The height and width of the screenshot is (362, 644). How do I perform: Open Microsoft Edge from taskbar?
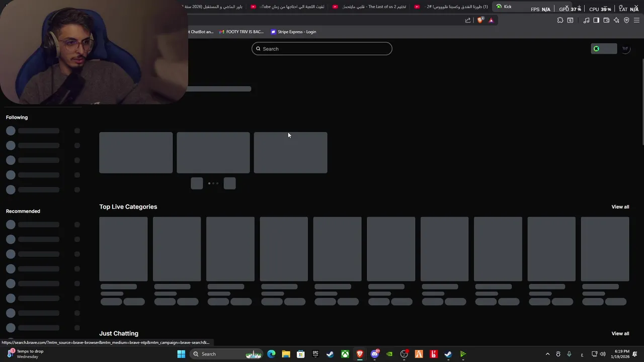(x=271, y=354)
